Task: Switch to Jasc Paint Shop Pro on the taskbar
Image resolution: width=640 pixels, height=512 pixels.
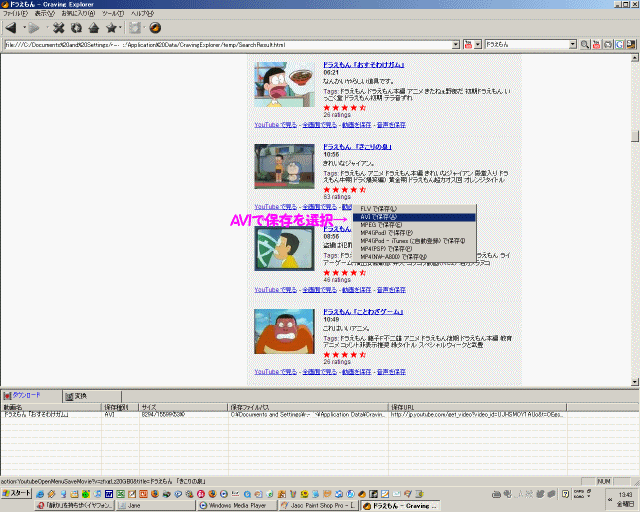Action: click(319, 505)
